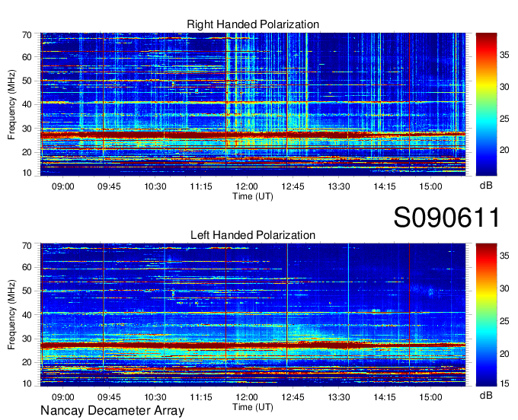Click the 10:30 tick label on bottom plot

(x=155, y=397)
